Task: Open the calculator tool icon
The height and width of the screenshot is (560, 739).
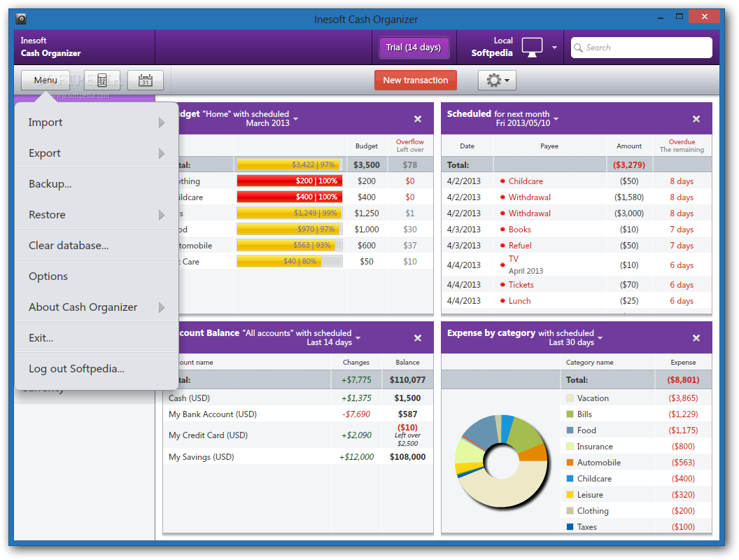Action: (x=102, y=80)
